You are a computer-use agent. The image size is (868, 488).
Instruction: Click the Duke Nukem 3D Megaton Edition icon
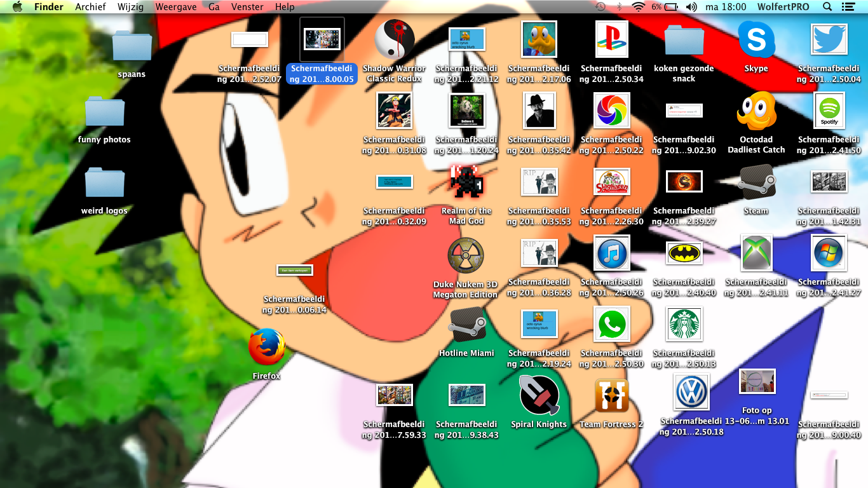(x=466, y=255)
